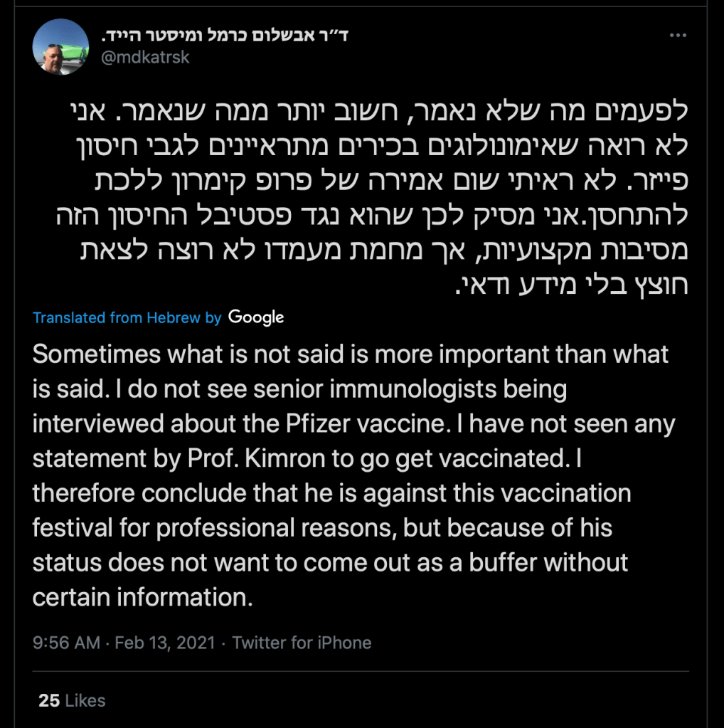The width and height of the screenshot is (724, 728).
Task: Click the word "Likes" below the tweet
Action: point(85,700)
